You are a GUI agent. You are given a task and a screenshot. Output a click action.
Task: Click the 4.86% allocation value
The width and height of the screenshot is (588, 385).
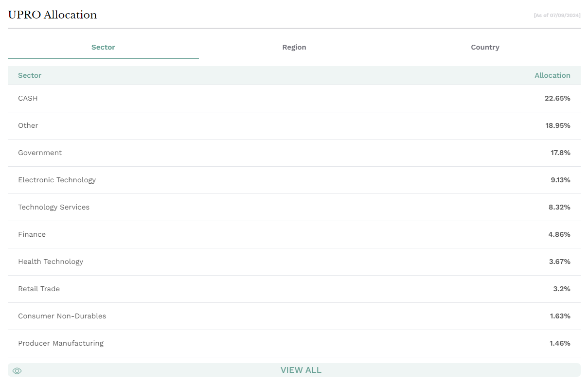[x=559, y=234]
